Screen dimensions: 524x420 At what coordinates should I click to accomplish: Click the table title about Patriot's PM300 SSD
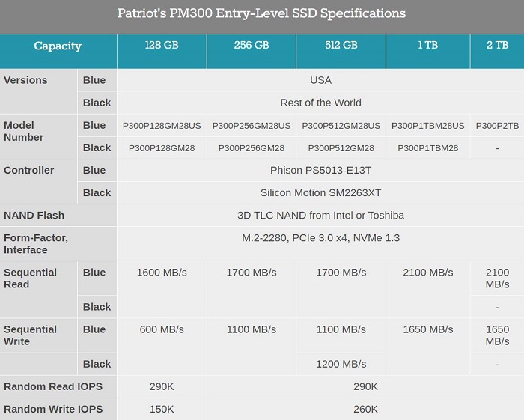point(262,13)
